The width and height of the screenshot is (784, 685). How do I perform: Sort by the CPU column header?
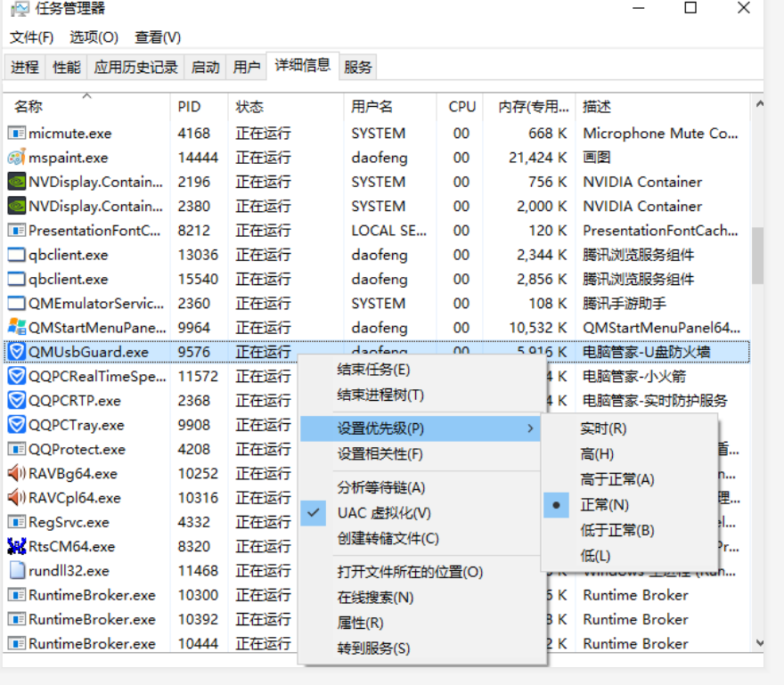point(460,107)
